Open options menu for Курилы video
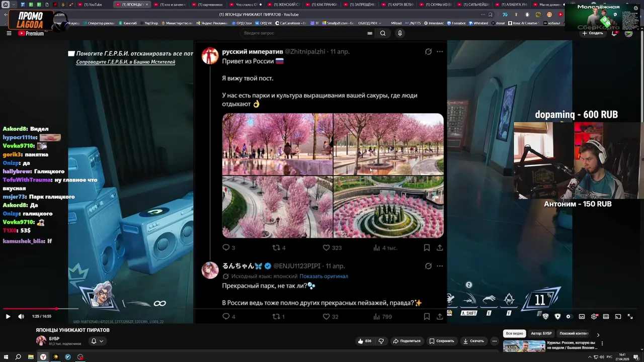Image resolution: width=644 pixels, height=362 pixels. [x=602, y=343]
